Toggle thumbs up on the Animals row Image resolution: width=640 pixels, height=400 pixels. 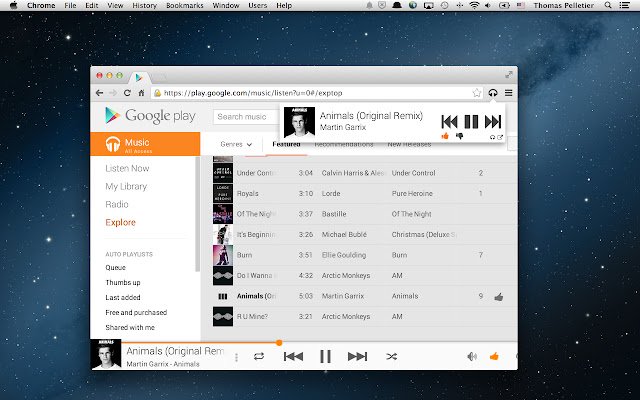tap(498, 297)
